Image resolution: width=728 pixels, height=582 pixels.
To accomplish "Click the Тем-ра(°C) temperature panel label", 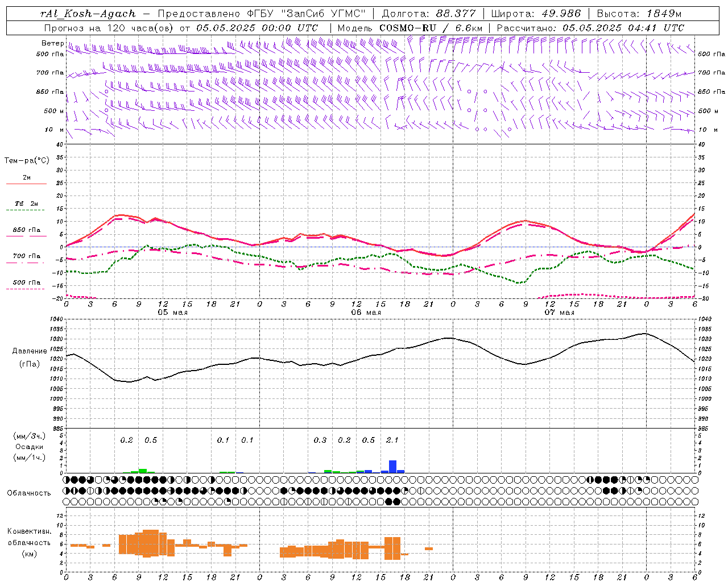I will 27,161.
